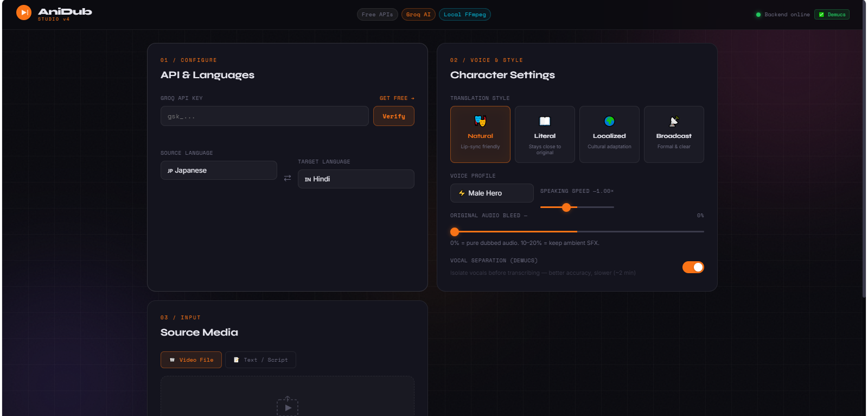Click the Original Audio Bleed slider handle
The width and height of the screenshot is (868, 416).
tap(455, 231)
